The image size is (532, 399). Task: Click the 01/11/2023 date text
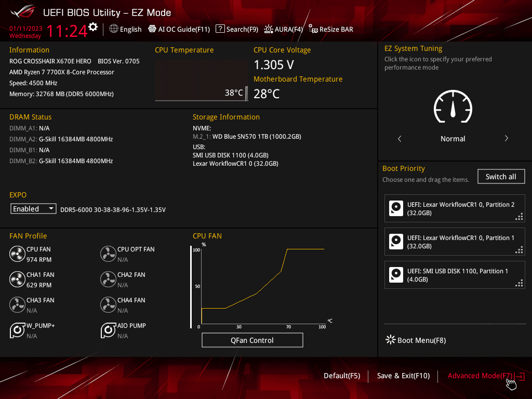pyautogui.click(x=26, y=29)
